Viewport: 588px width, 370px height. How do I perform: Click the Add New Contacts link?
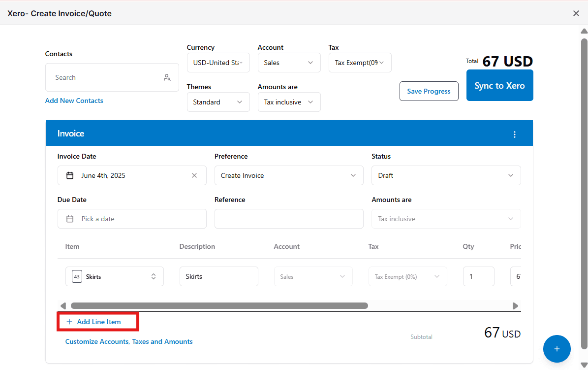[74, 101]
